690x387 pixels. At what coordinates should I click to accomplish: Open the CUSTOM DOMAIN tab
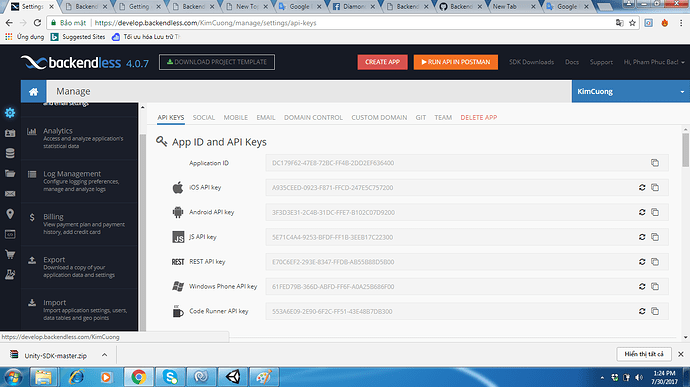(x=379, y=118)
